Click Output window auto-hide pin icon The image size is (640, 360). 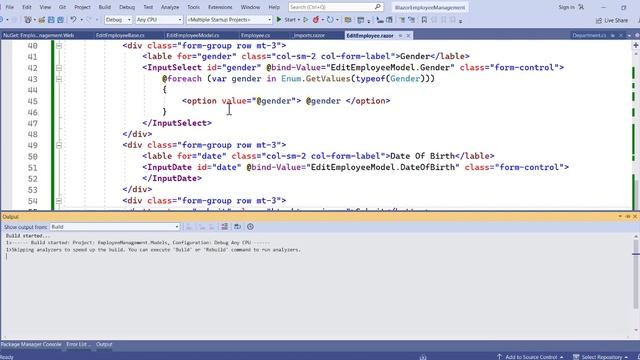point(628,216)
